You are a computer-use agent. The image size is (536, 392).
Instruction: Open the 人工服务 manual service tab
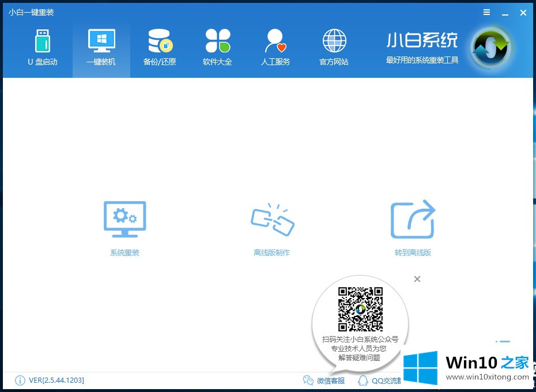pos(275,47)
